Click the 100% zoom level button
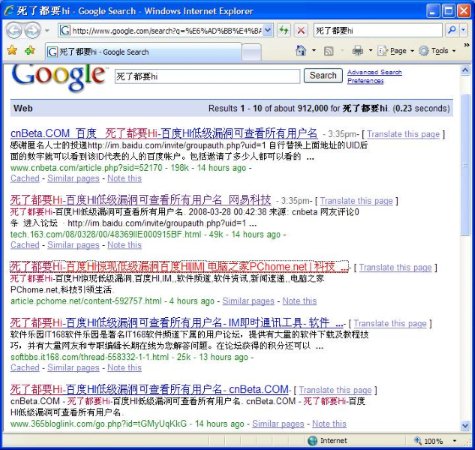Image resolution: width=475 pixels, height=450 pixels. pos(429,441)
